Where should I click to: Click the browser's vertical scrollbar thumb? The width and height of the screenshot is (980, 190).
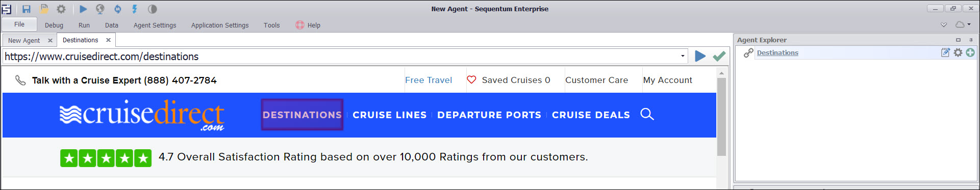click(x=721, y=117)
